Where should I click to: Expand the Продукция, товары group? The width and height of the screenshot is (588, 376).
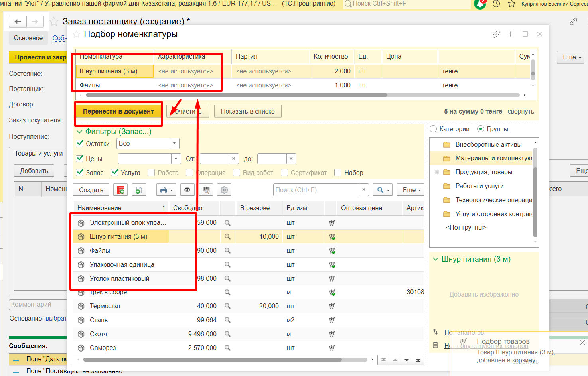[x=437, y=172]
